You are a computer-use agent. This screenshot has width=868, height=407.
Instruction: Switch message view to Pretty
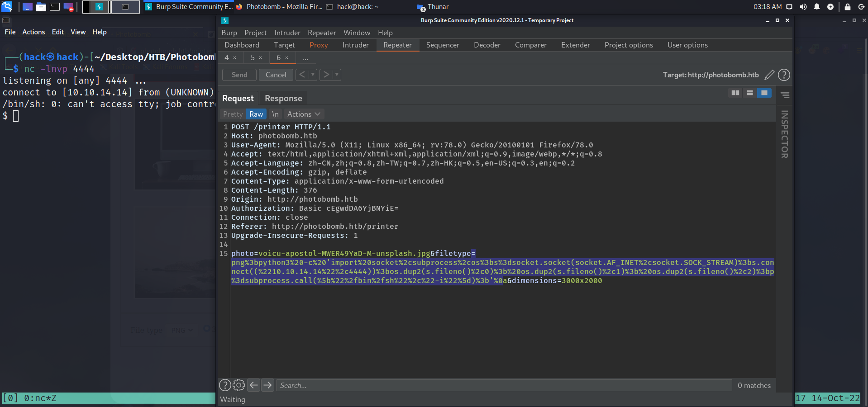233,114
